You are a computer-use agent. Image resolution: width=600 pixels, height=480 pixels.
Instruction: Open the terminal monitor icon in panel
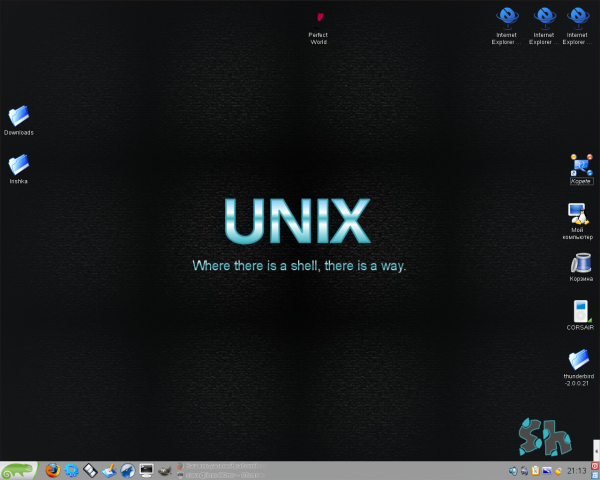click(146, 470)
